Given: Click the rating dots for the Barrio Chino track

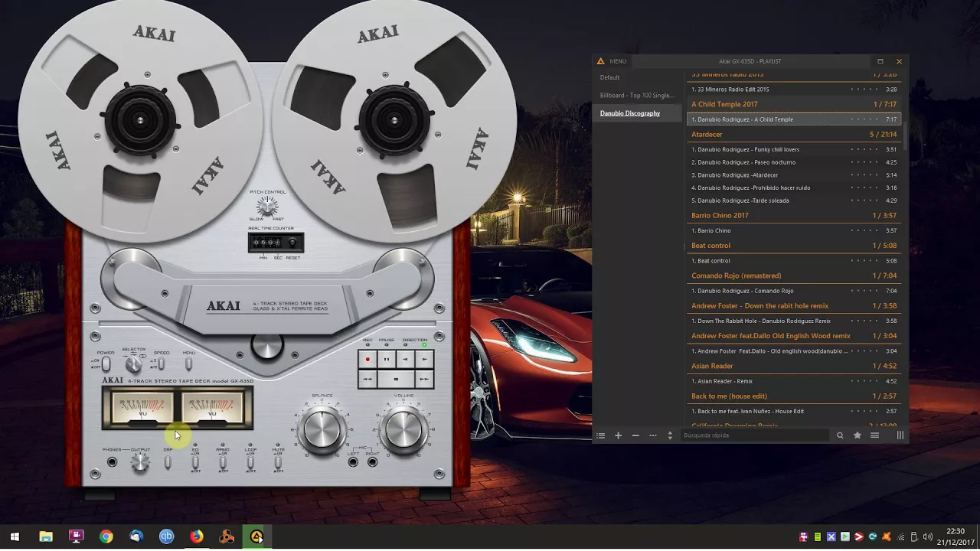Looking at the screenshot, I should coord(864,230).
